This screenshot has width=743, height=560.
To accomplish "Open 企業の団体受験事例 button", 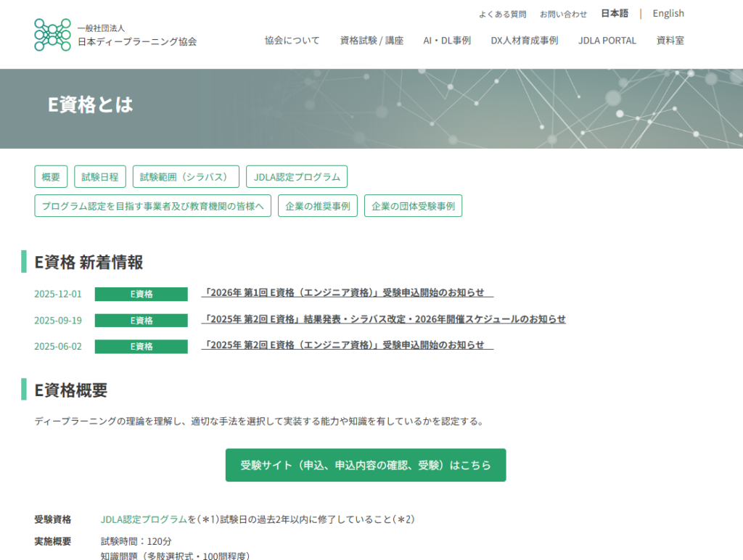I will point(413,206).
